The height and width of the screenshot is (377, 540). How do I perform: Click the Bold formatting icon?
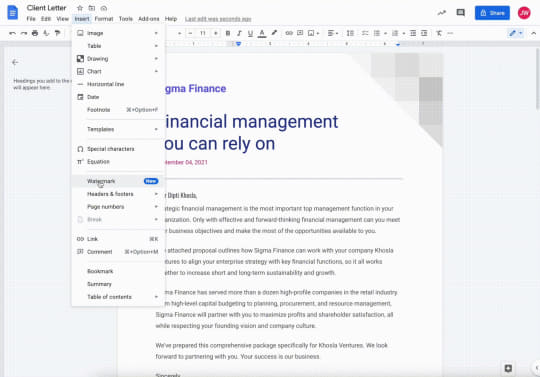[228, 33]
